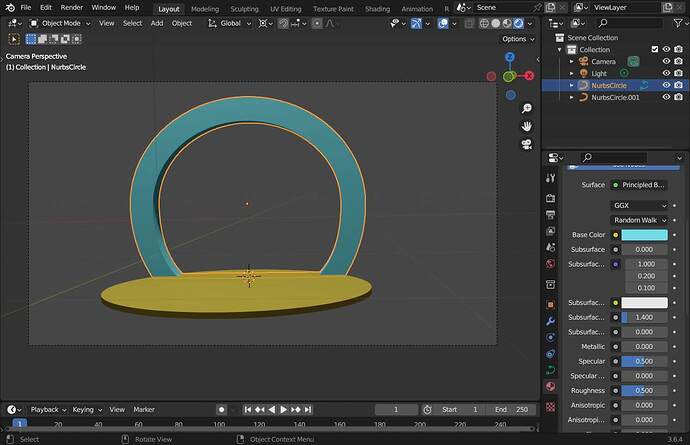Toggle camera view icon in viewport
This screenshot has height=445, width=690.
coord(526,144)
